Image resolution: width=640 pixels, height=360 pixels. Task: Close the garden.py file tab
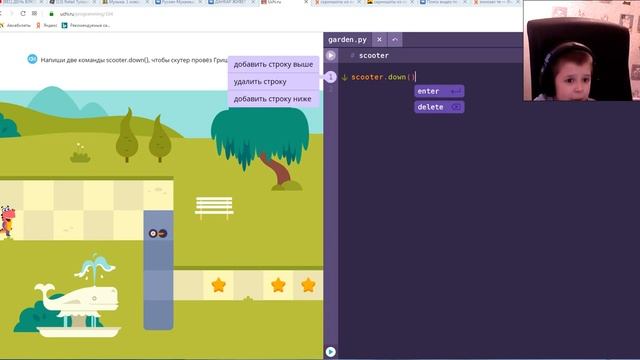coord(379,40)
